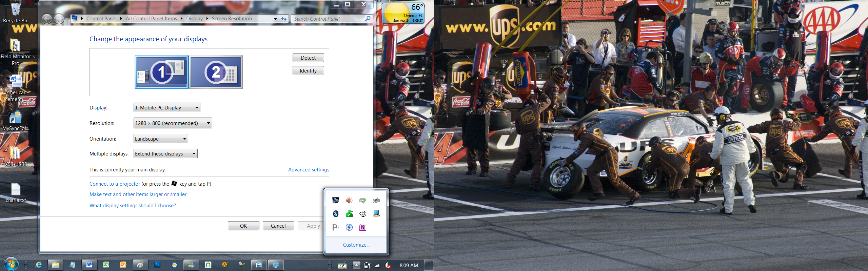Click the Action Center flag icon

point(336,227)
